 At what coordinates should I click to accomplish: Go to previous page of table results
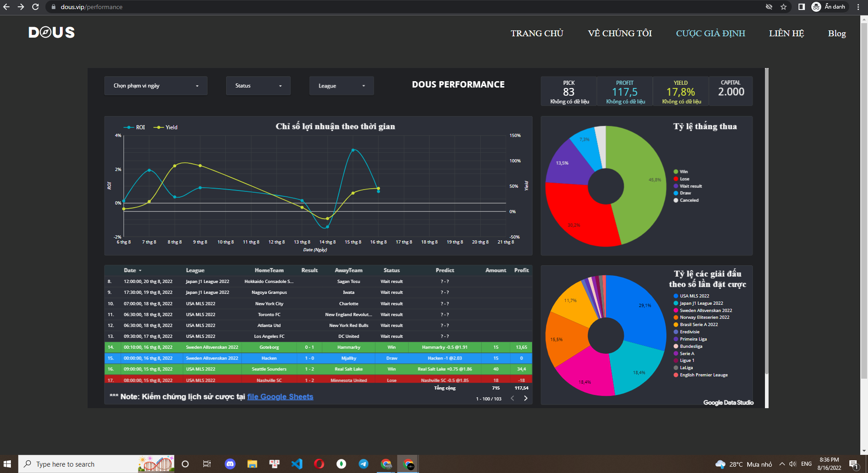513,398
